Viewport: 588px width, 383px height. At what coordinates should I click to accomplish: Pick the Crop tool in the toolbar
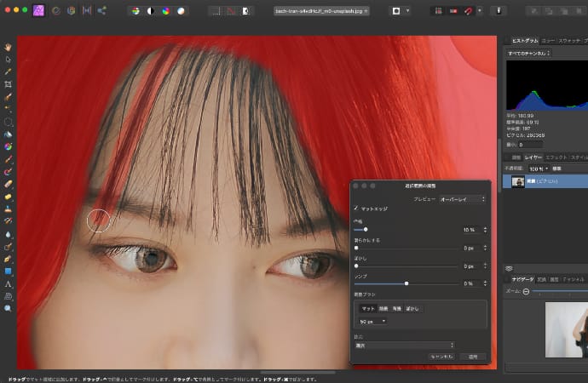[x=8, y=84]
